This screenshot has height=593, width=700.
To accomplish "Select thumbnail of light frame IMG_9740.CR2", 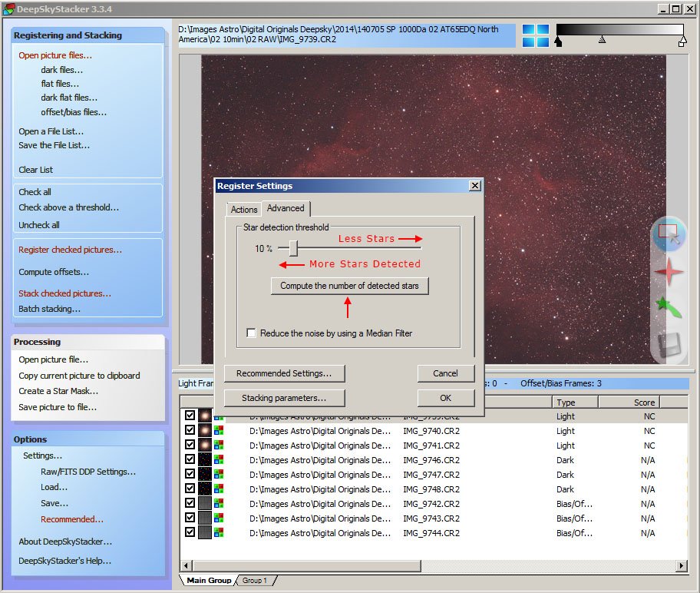I will (x=205, y=431).
